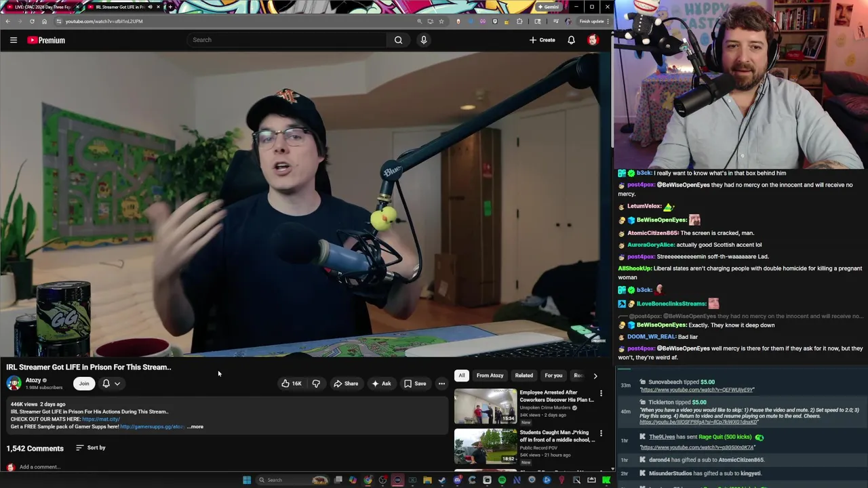Open Steam from the taskbar

[442, 480]
